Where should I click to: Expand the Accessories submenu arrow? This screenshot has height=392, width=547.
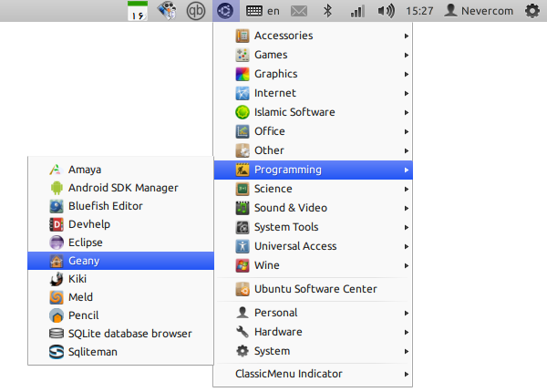[407, 36]
